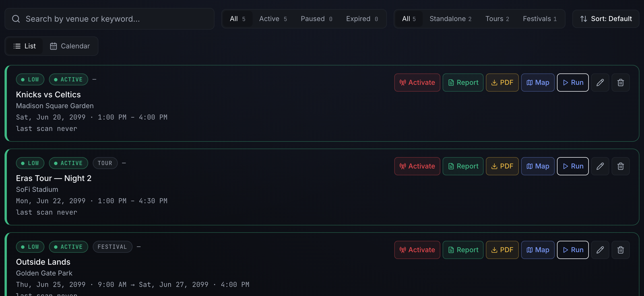
Task: Click the Thu, Jun 25, 2099 date line
Action: pos(133,285)
